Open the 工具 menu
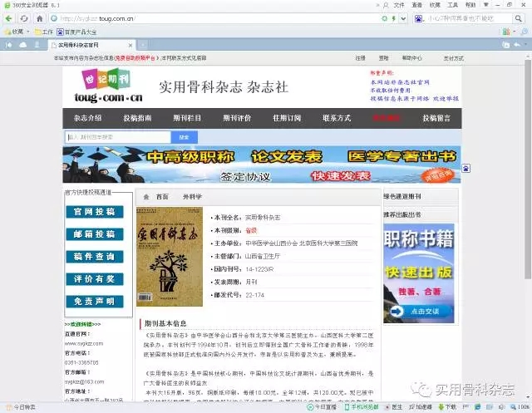 tap(452, 5)
